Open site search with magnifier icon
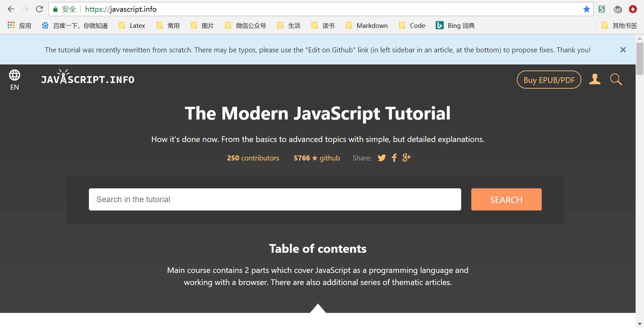Viewport: 644px width, 328px height. coord(616,79)
